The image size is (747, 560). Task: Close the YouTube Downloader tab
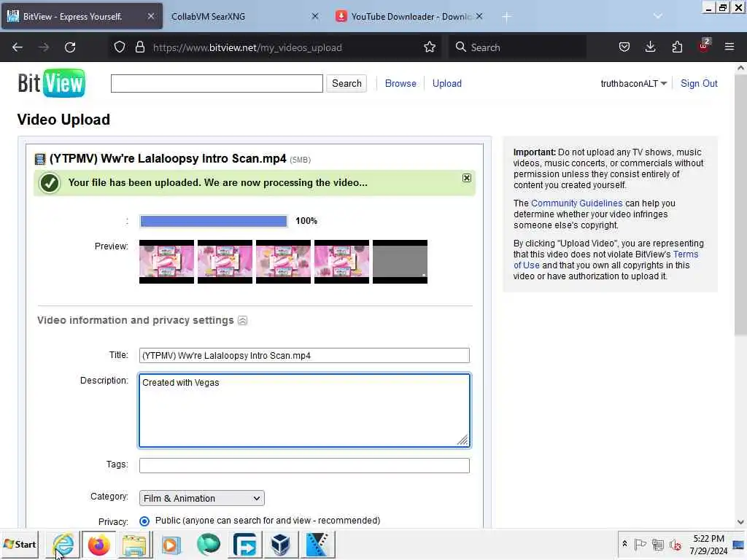tap(479, 16)
